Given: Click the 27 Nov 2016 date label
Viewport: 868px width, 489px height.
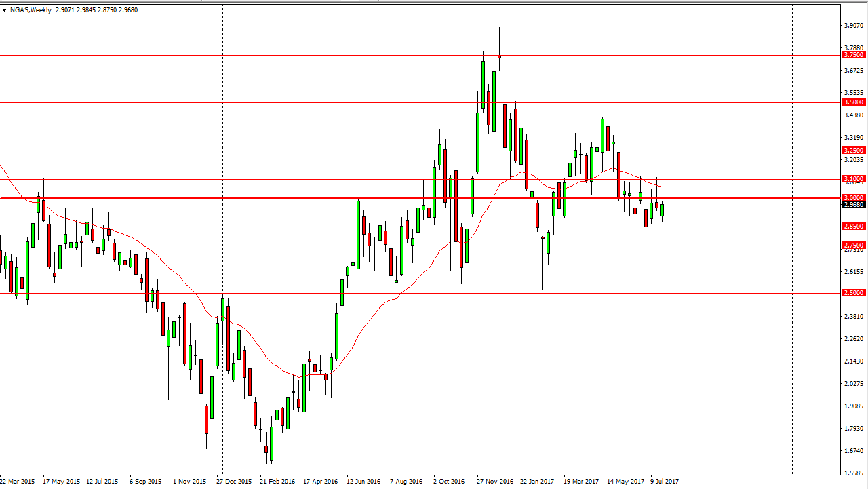Looking at the screenshot, I should pos(495,482).
